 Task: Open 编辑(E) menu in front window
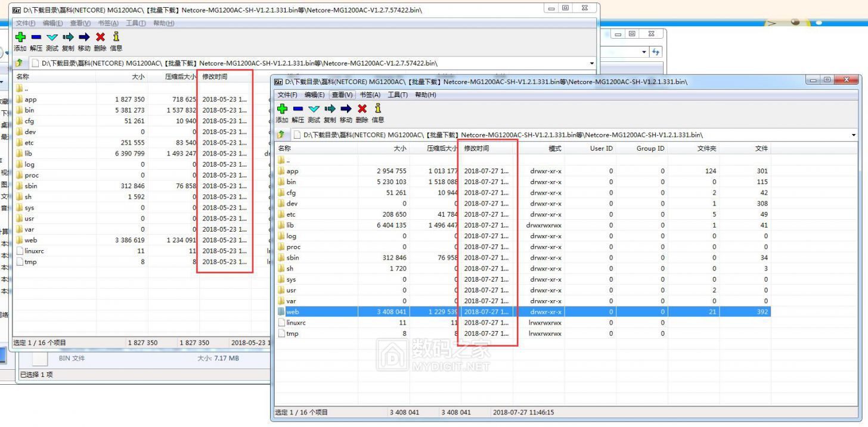tap(314, 95)
